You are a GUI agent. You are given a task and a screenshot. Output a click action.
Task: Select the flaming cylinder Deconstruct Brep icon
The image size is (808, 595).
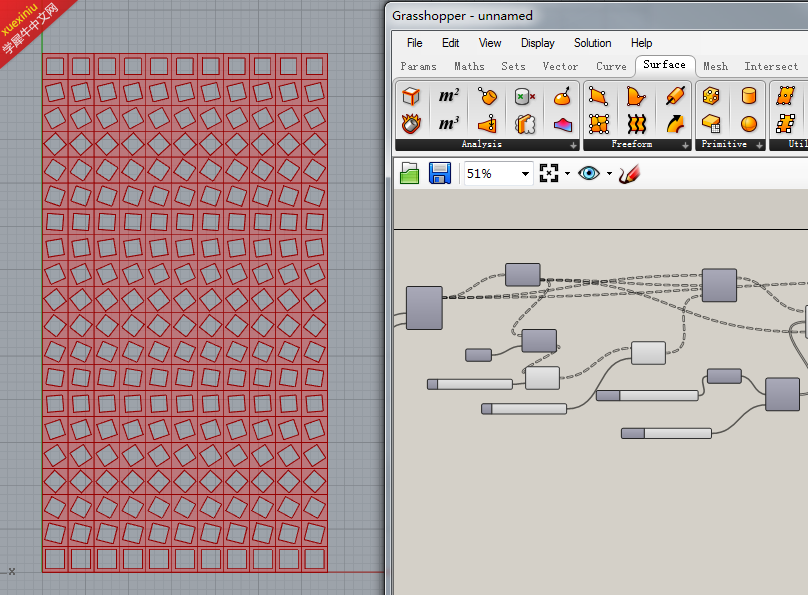(x=411, y=124)
